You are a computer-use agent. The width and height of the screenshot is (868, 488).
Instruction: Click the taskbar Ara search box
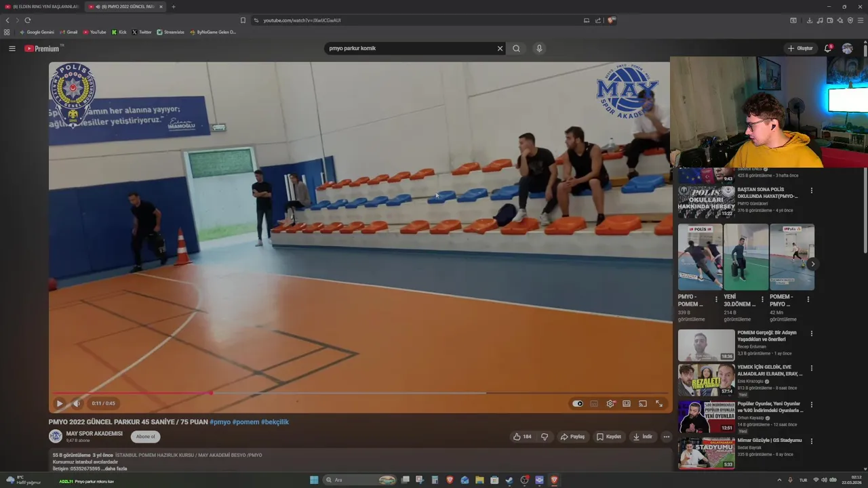click(359, 480)
